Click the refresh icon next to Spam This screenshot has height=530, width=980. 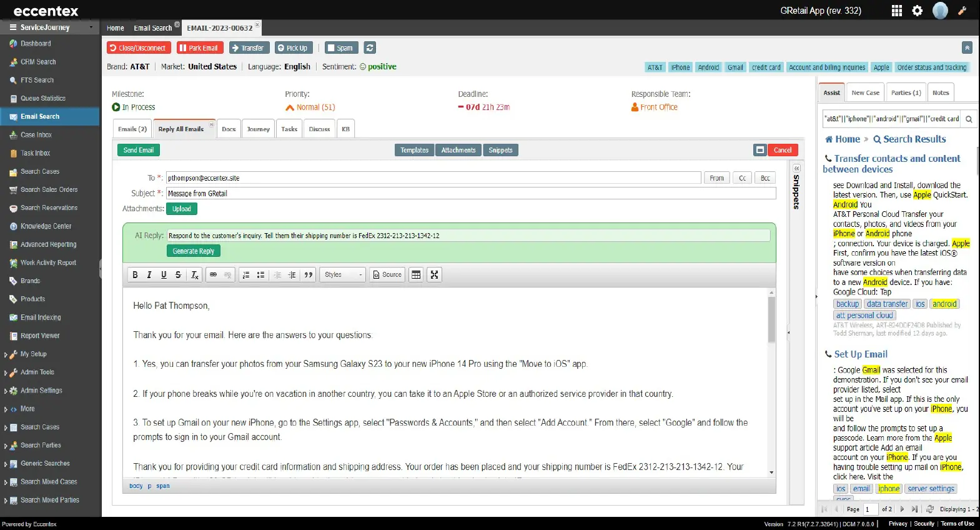(x=370, y=48)
